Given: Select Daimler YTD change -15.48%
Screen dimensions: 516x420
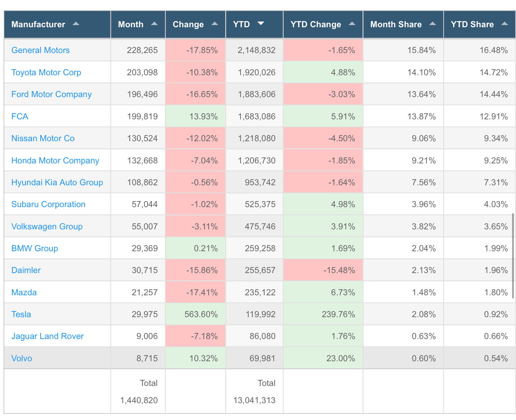Looking at the screenshot, I should click(339, 270).
